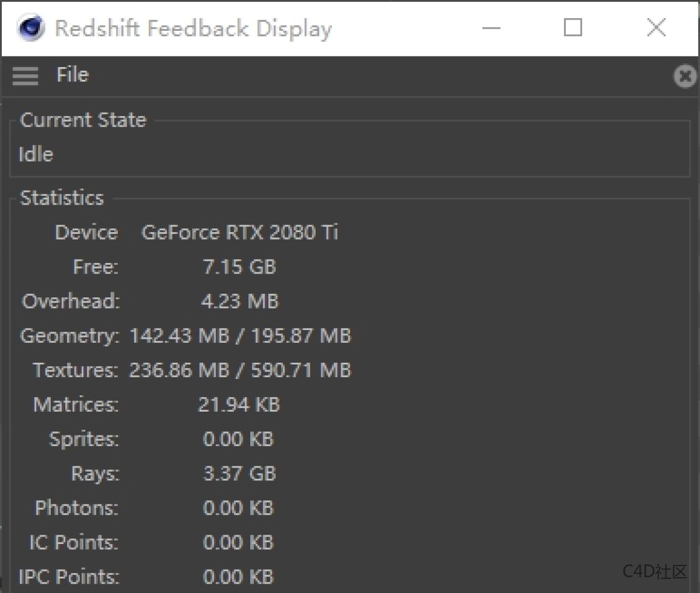Click the Photons statistic label
Screen dimensions: 700x593
click(x=75, y=507)
